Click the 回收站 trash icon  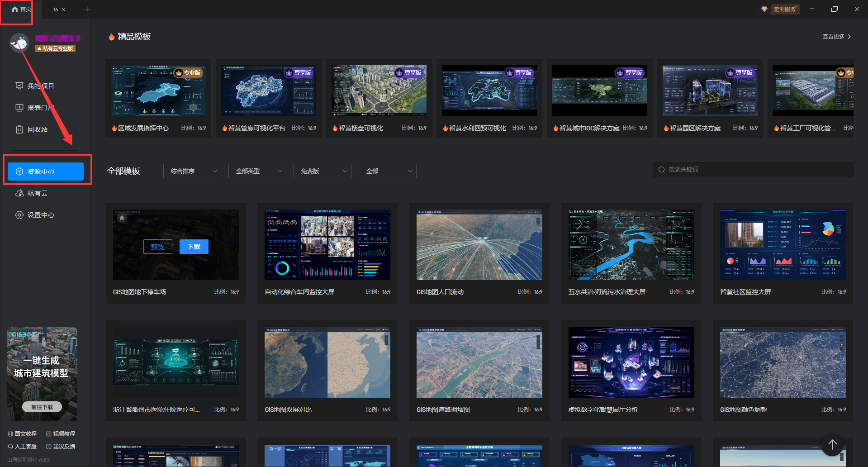(x=19, y=129)
